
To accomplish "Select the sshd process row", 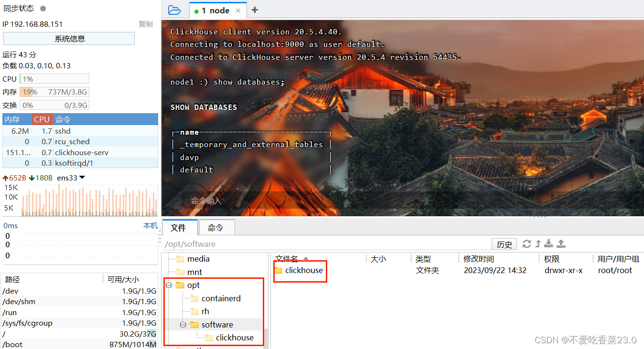I will tap(80, 131).
